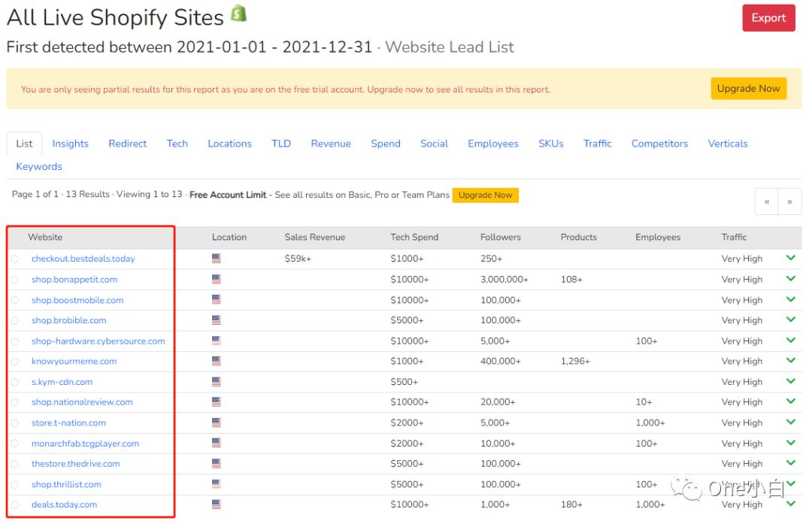The height and width of the screenshot is (524, 812).
Task: Click the US flag in knowyourmeme.com row
Action: coord(217,362)
